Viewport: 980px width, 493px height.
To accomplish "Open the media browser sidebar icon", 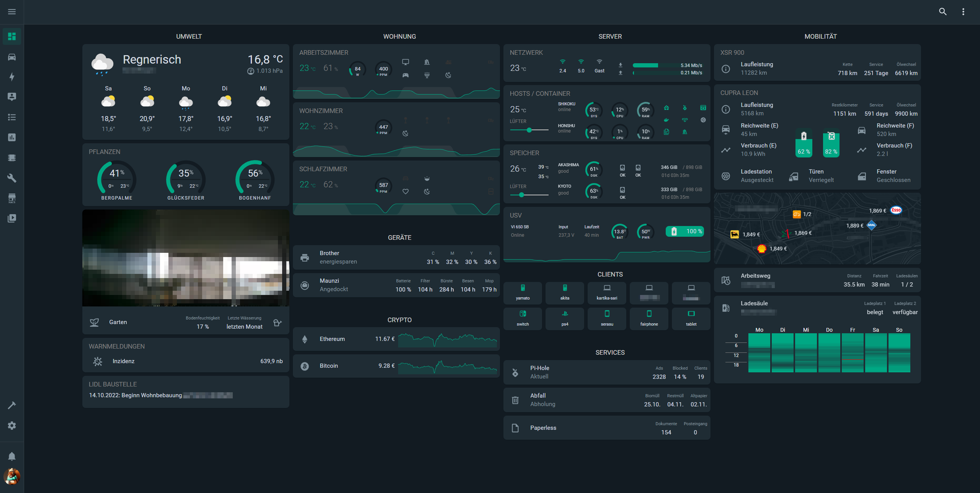I will (x=12, y=218).
